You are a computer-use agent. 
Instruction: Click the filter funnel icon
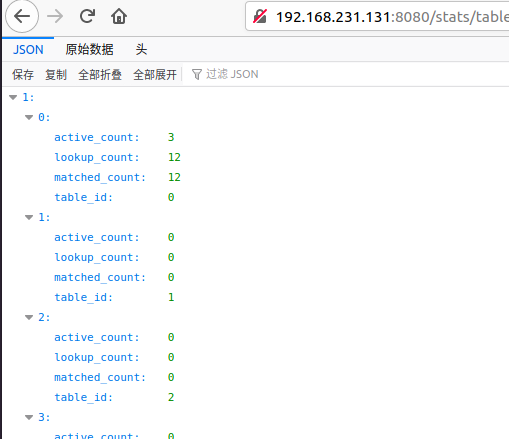point(197,74)
